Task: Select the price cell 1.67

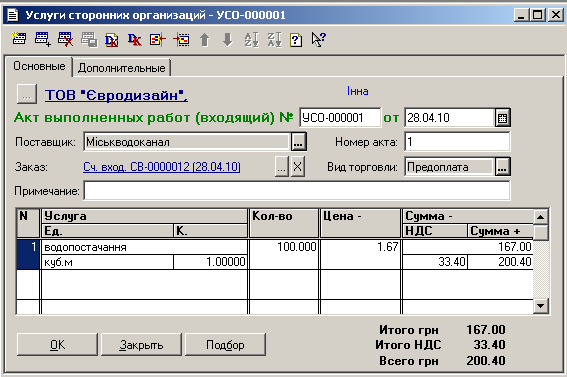Action: [360, 254]
